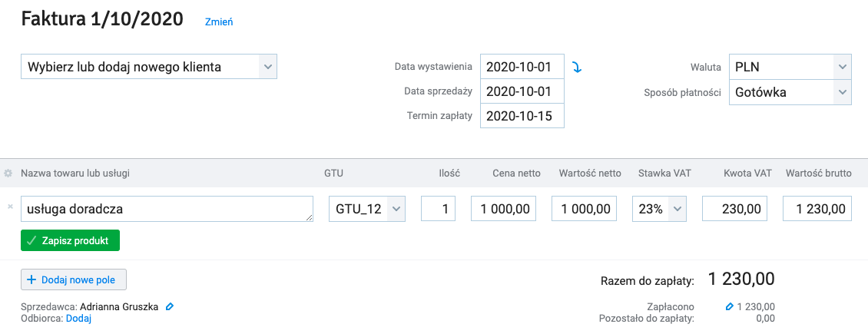
Task: Click the Faktura 1/10/2020 title
Action: (102, 20)
